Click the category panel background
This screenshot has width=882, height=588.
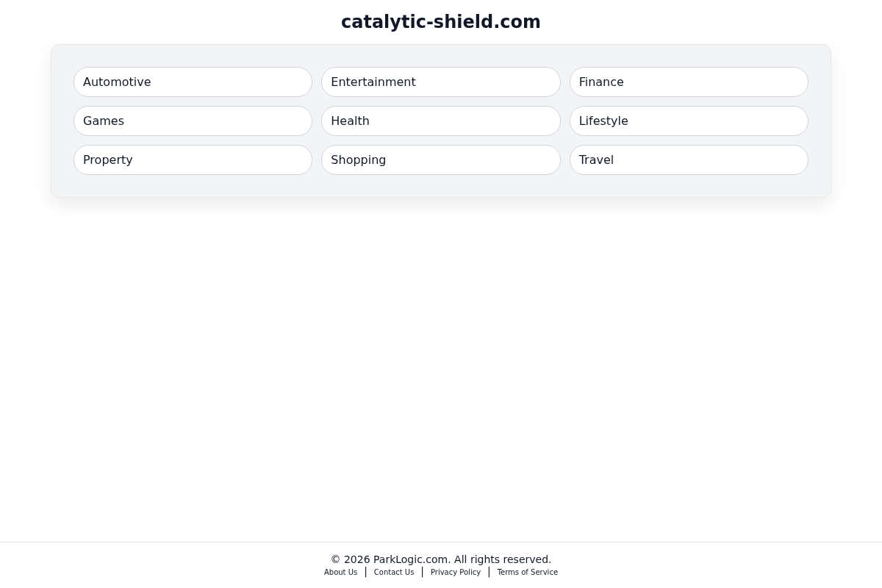pos(441,184)
